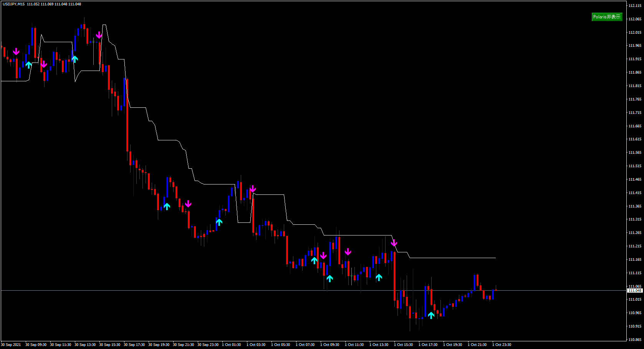Click the magenta down arrow before the 1 Oct 15:30 drop
The width and height of the screenshot is (644, 349).
(394, 243)
